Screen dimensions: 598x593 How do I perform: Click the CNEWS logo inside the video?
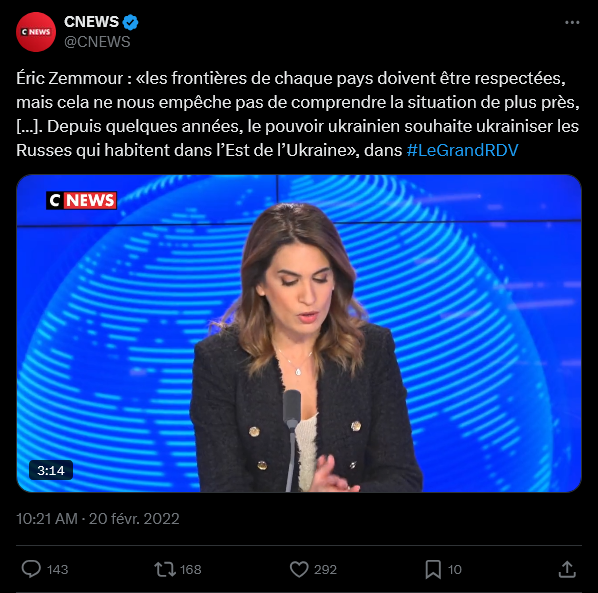click(x=81, y=200)
